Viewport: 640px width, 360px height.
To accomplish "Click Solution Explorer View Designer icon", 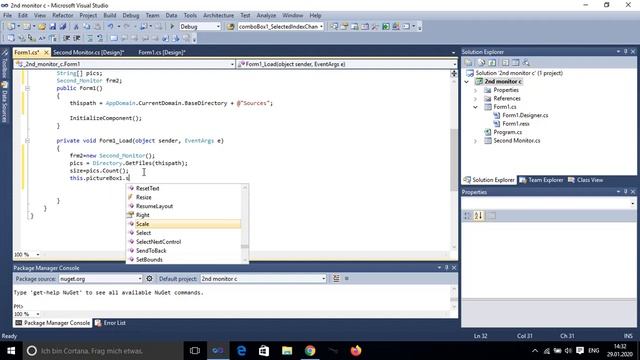I will [x=516, y=62].
